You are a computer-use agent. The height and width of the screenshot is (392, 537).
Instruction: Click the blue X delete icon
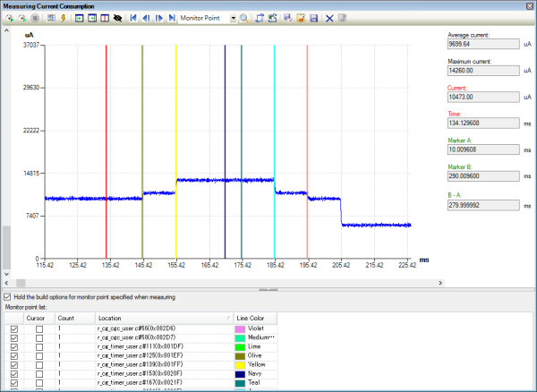point(329,18)
